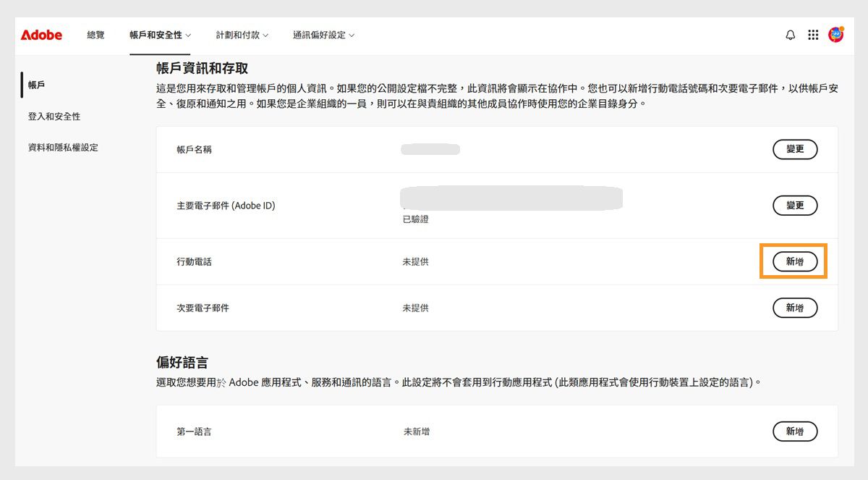The image size is (868, 480).
Task: Click the masked primary email value
Action: click(x=510, y=198)
